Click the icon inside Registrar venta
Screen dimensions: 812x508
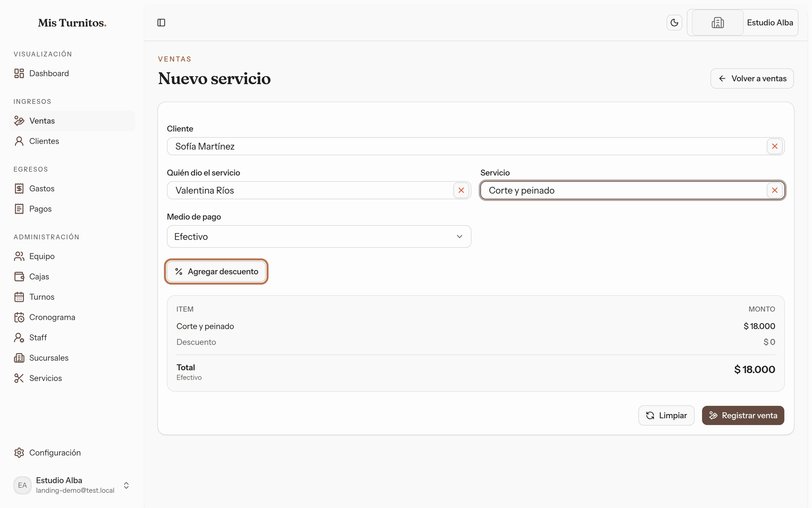[x=713, y=415]
